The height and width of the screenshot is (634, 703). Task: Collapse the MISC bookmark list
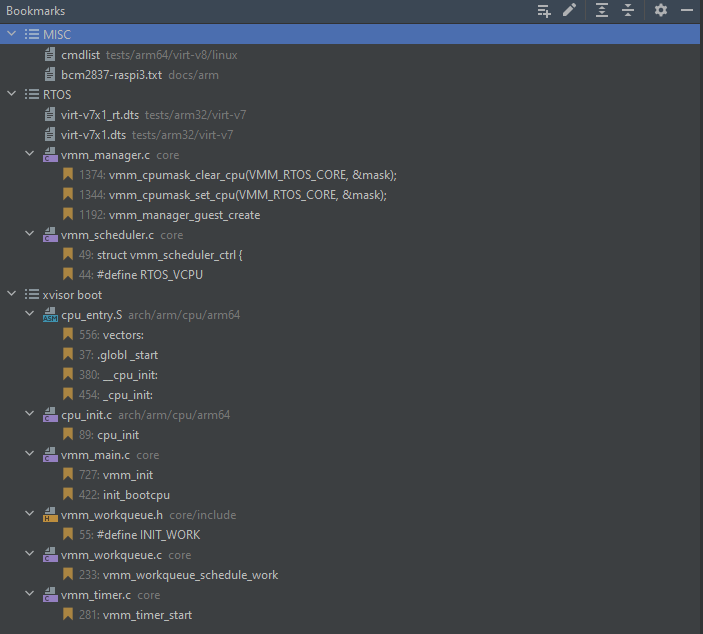click(11, 35)
